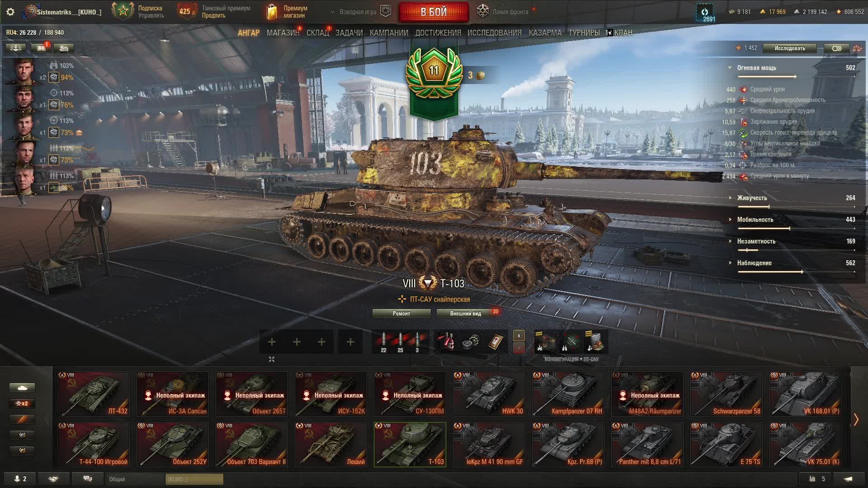Toggle the x2 bonus experience filter
The height and width of the screenshot is (488, 868).
tap(22, 404)
